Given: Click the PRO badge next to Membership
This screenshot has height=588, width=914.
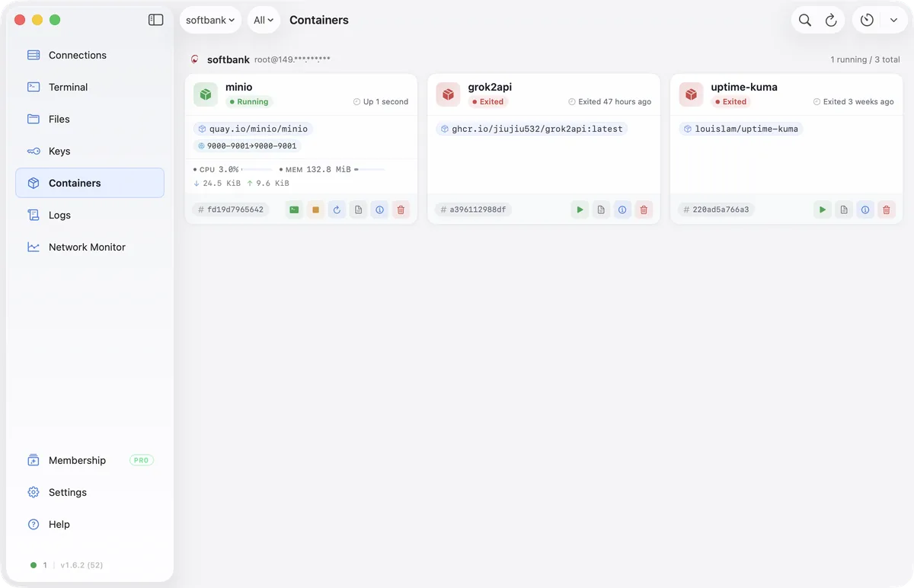Looking at the screenshot, I should point(142,460).
